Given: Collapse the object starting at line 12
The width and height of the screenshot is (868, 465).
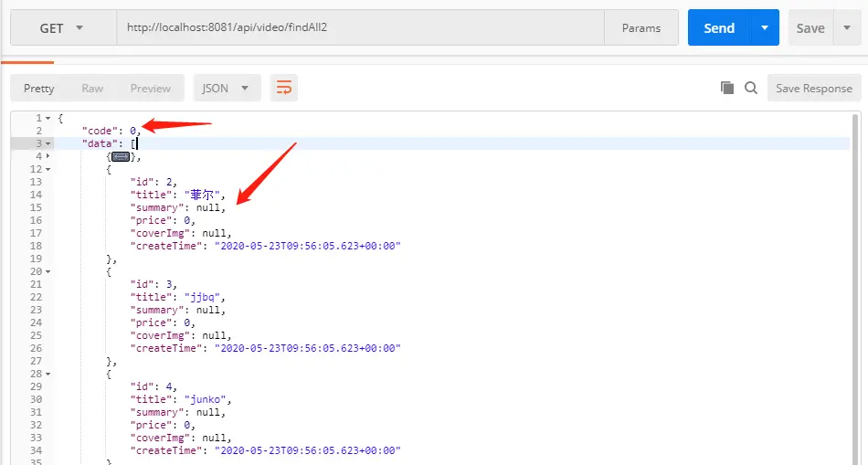Looking at the screenshot, I should (x=48, y=169).
